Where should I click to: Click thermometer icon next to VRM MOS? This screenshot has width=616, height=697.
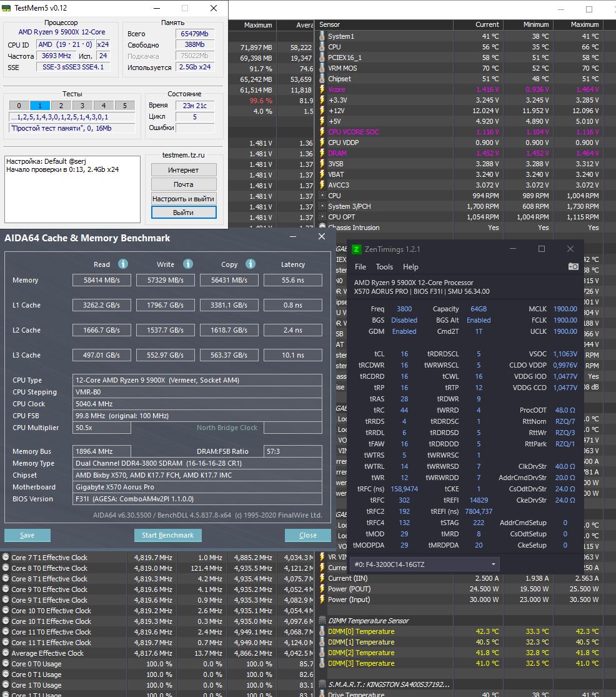point(322,68)
